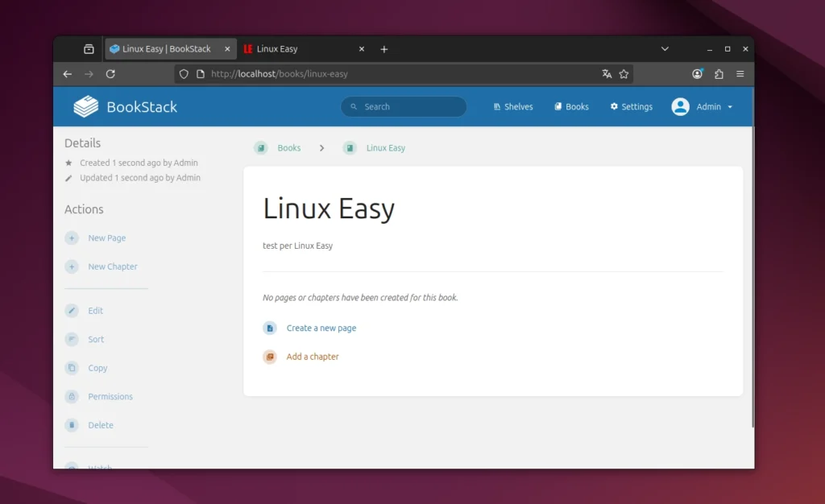Image resolution: width=825 pixels, height=504 pixels.
Task: Select the Copy action icon
Action: point(72,368)
